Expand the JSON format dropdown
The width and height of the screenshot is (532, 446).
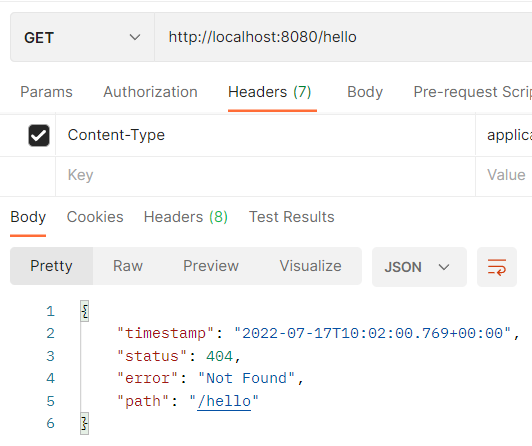pyautogui.click(x=419, y=267)
